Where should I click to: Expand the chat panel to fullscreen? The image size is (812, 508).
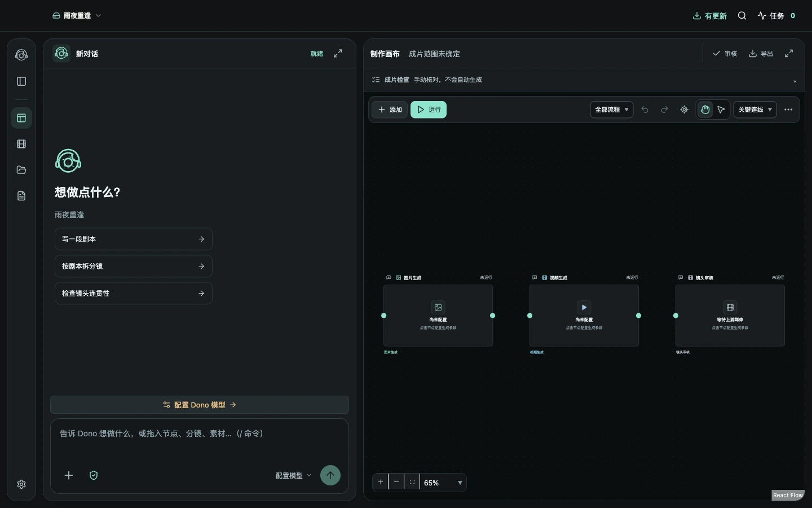(338, 54)
